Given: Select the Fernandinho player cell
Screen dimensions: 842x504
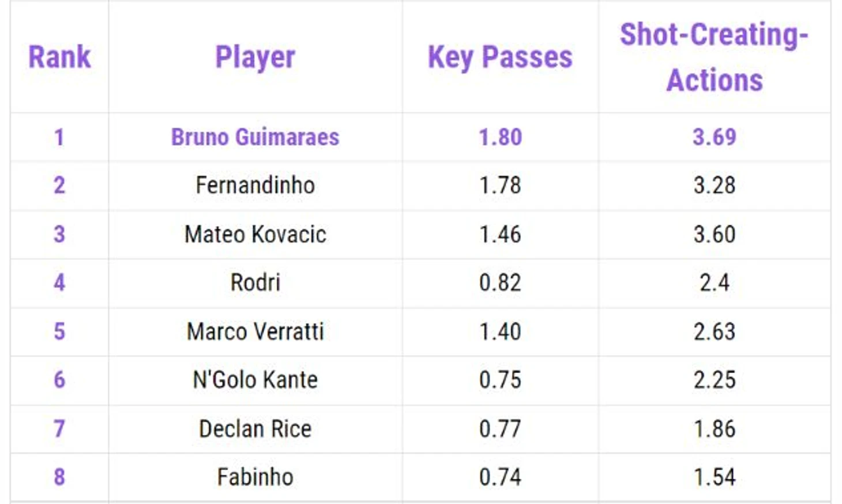Looking at the screenshot, I should (255, 186).
